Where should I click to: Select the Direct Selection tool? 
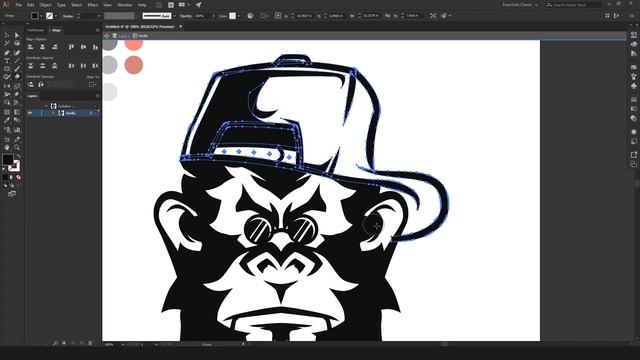tap(17, 35)
